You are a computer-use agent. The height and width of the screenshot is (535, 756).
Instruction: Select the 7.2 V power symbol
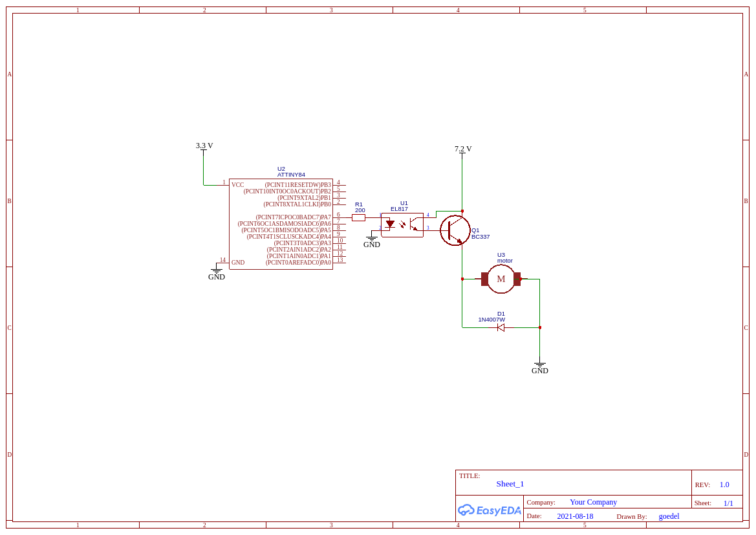pos(462,149)
